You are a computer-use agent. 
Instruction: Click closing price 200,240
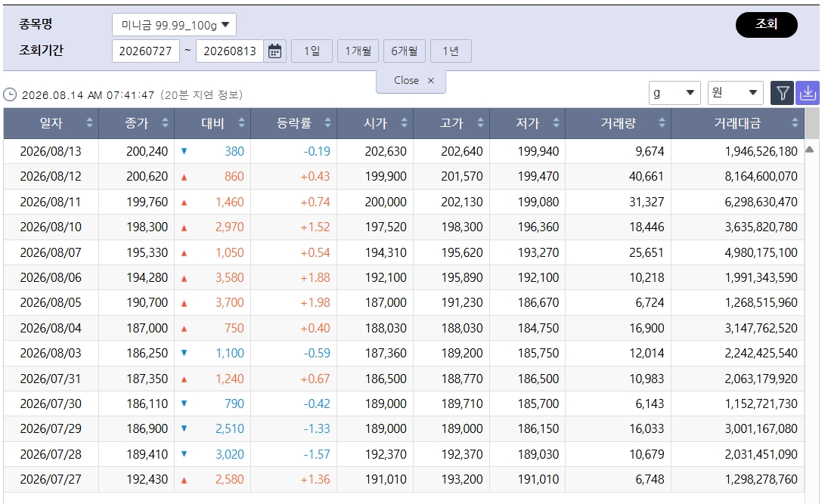click(x=147, y=151)
